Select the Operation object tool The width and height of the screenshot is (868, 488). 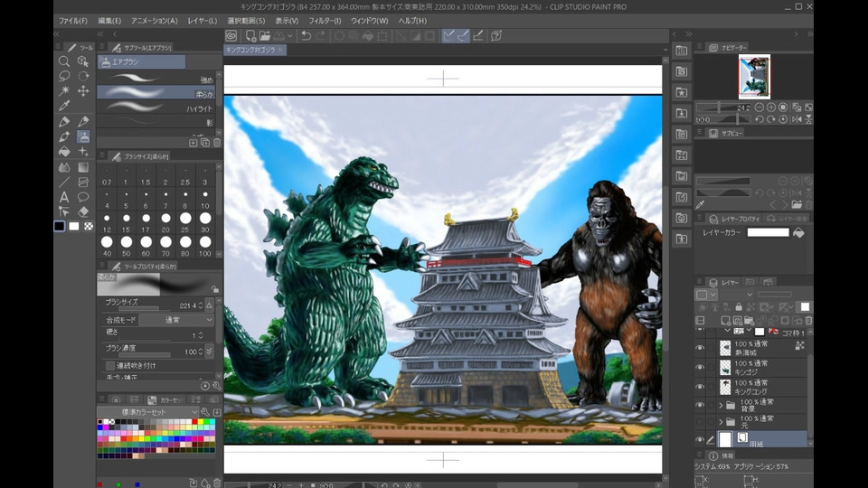click(83, 61)
